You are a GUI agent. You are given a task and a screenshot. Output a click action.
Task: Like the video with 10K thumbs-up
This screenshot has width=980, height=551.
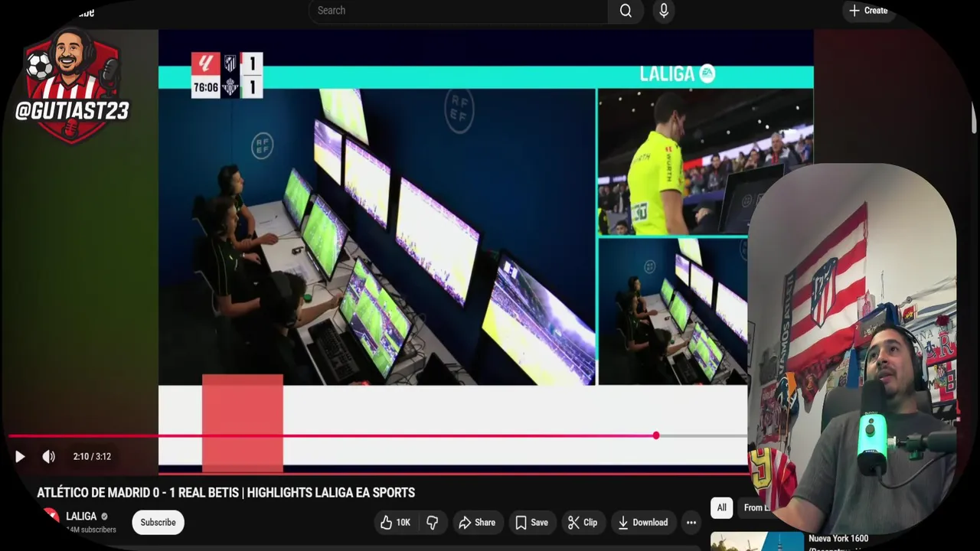tap(397, 523)
